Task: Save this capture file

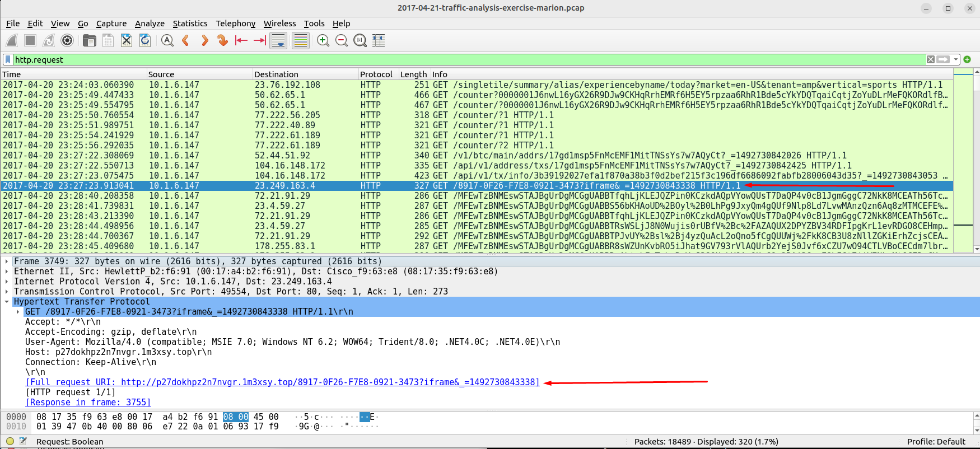Action: coord(108,40)
